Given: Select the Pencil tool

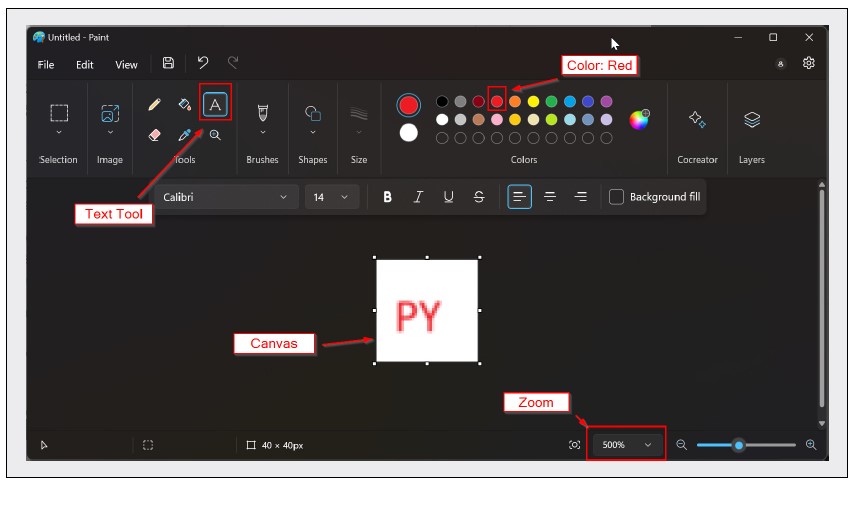Looking at the screenshot, I should click(x=154, y=104).
